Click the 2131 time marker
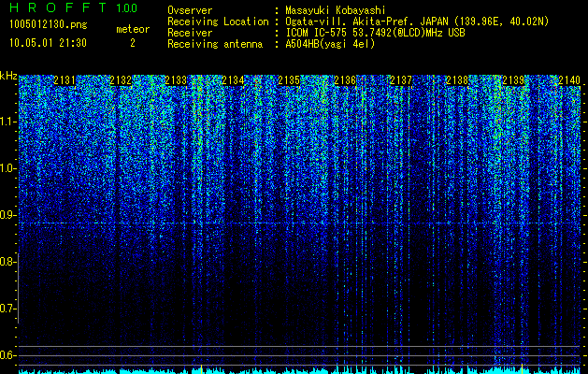This screenshot has height=374, width=588. 65,80
